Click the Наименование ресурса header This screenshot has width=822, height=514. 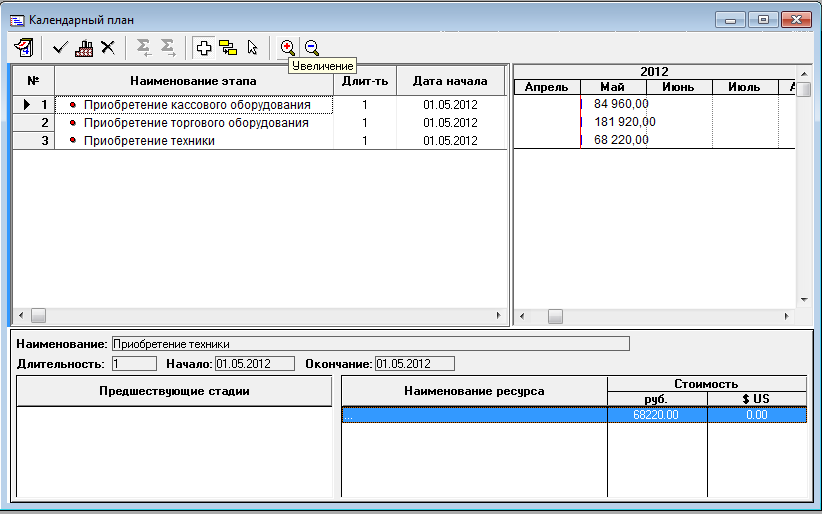tap(474, 391)
